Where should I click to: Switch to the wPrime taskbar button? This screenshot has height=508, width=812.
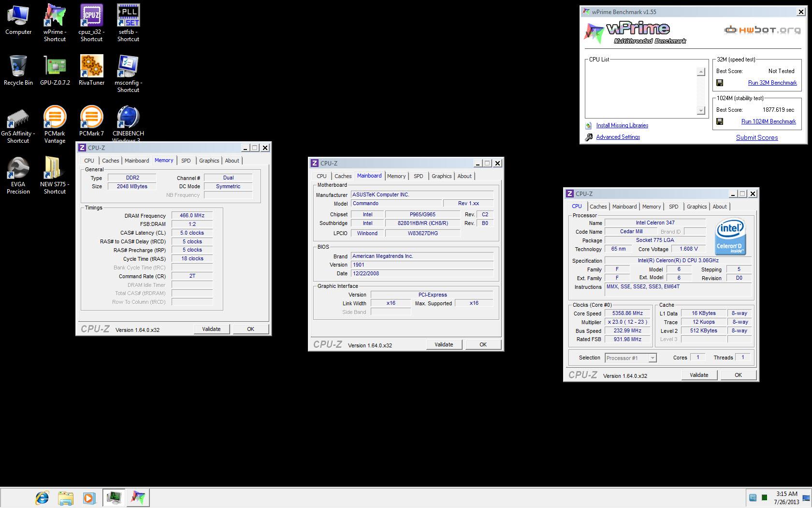[x=138, y=497]
